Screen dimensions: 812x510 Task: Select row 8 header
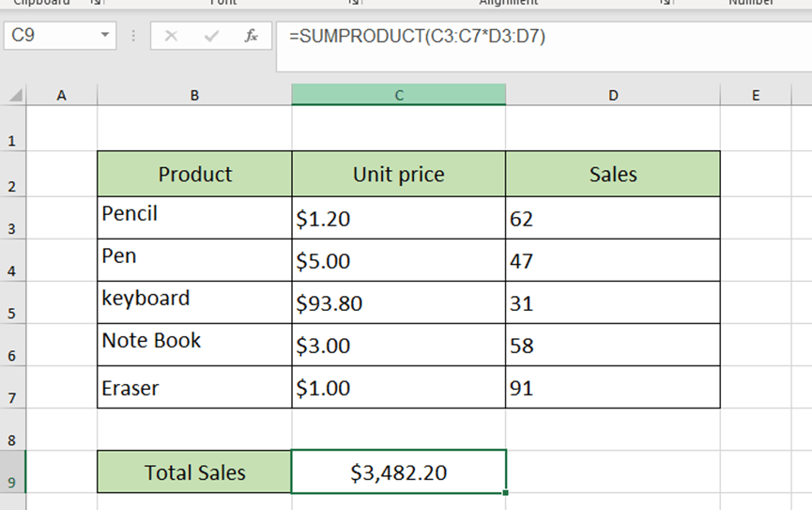coord(12,429)
